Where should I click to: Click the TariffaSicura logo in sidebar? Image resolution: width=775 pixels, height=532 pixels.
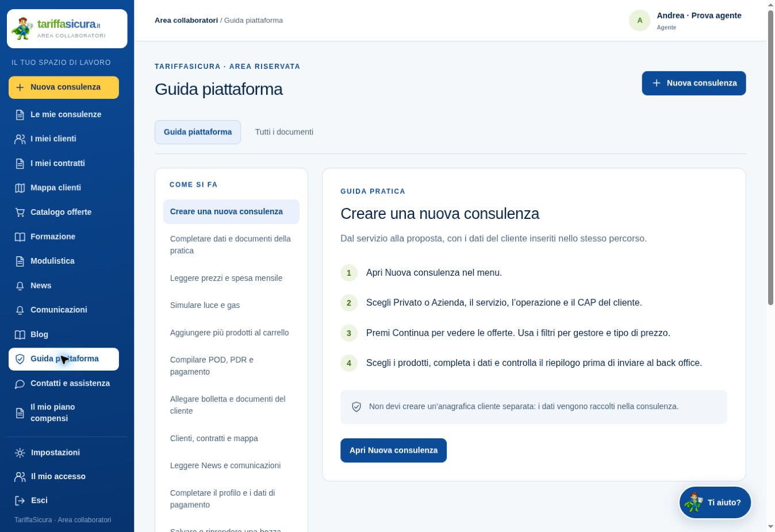click(x=67, y=28)
